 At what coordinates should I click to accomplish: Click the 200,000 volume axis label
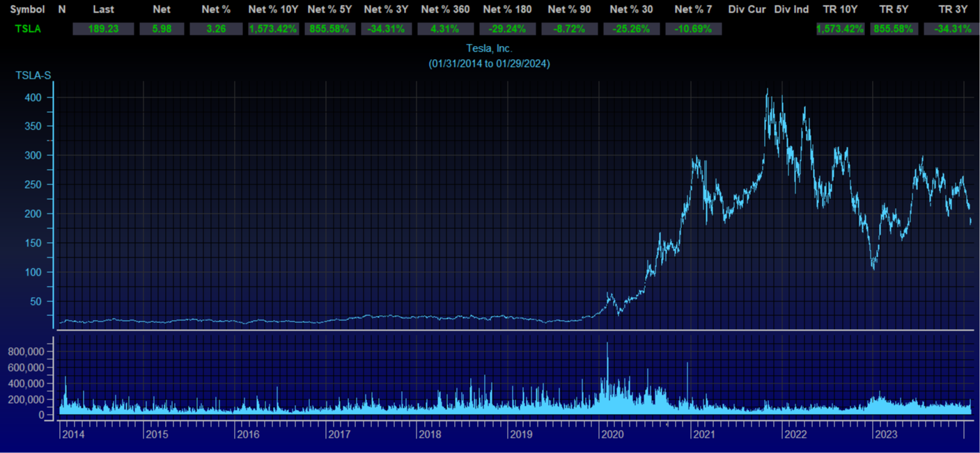tap(26, 399)
